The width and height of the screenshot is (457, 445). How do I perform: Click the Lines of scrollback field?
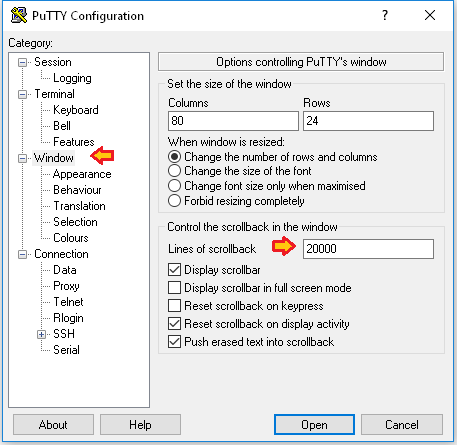coord(368,249)
